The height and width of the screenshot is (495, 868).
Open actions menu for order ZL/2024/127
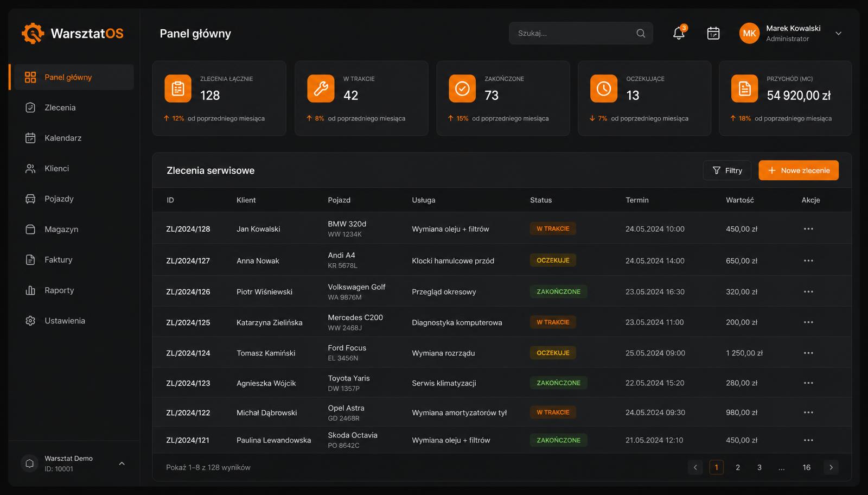(808, 261)
